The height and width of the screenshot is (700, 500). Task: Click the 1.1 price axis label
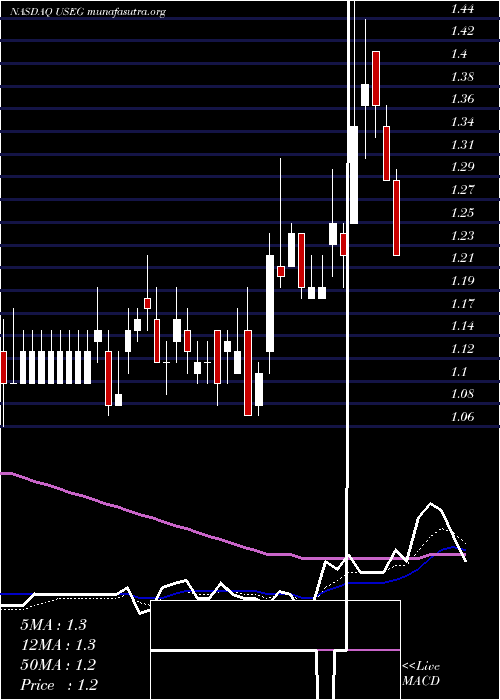[x=459, y=371]
